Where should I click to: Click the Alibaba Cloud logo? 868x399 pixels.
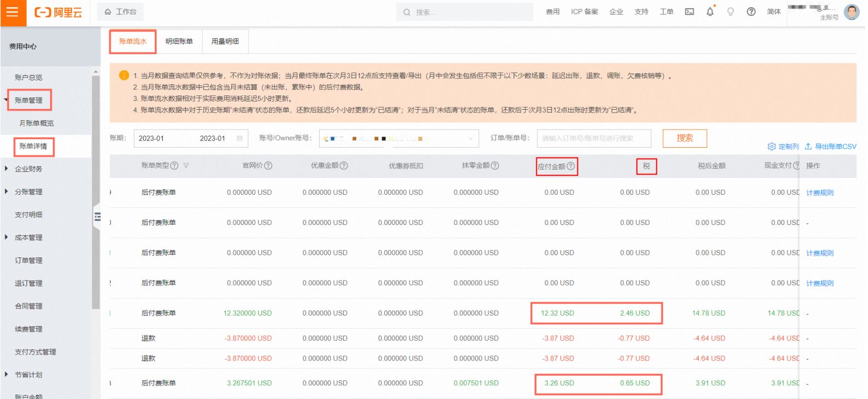tap(58, 12)
